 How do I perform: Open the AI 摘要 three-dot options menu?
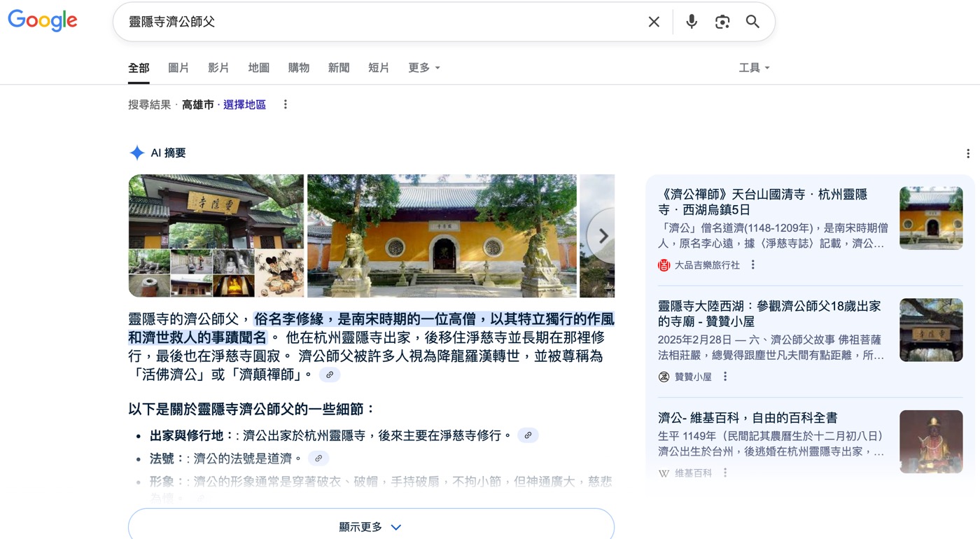(x=967, y=153)
